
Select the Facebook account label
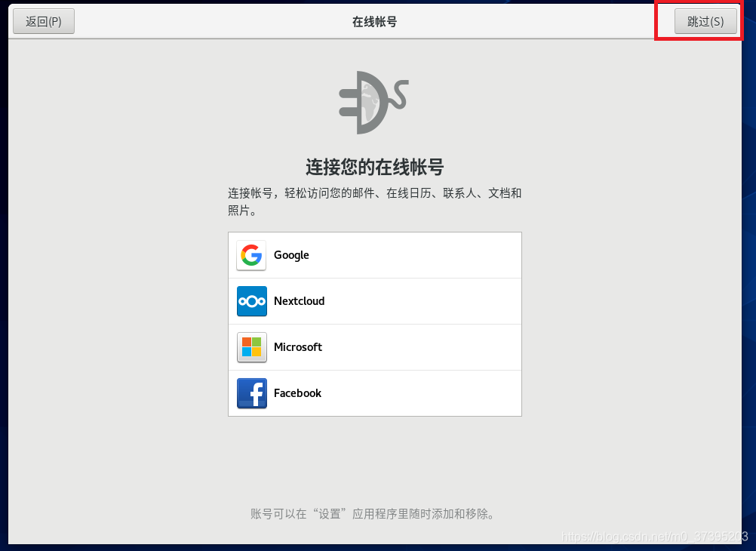point(297,393)
